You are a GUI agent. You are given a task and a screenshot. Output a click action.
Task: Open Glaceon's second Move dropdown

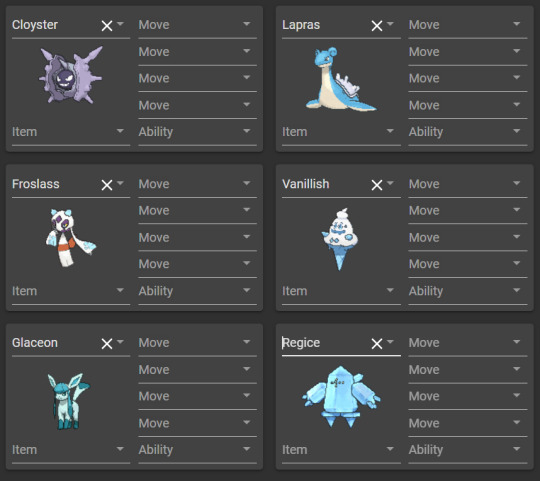tap(198, 370)
